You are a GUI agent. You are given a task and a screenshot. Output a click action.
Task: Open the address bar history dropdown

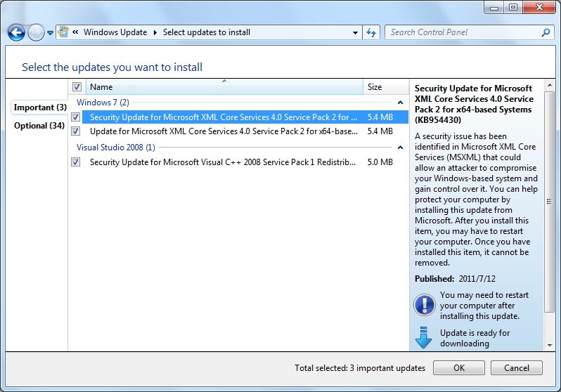(x=355, y=32)
